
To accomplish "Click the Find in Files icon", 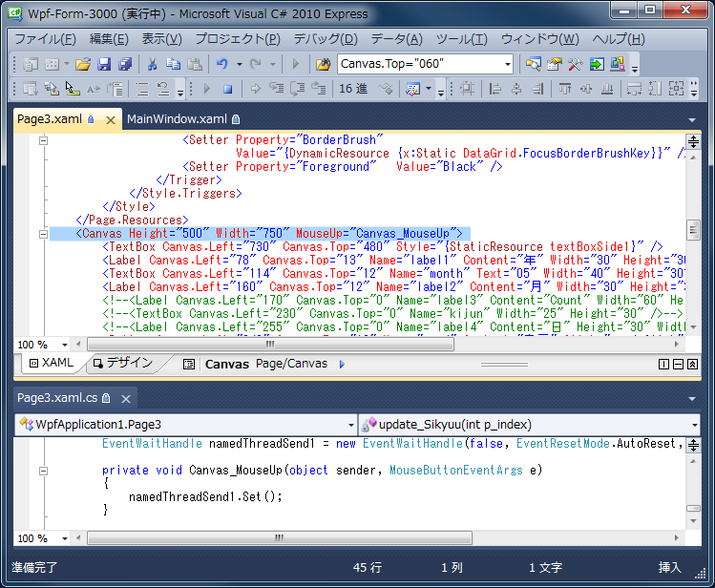I will point(323,64).
